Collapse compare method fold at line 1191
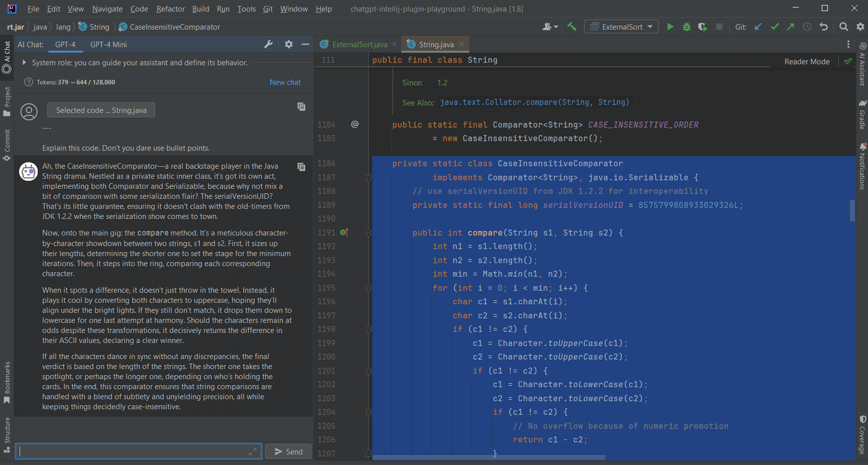This screenshot has width=868, height=465. point(368,233)
